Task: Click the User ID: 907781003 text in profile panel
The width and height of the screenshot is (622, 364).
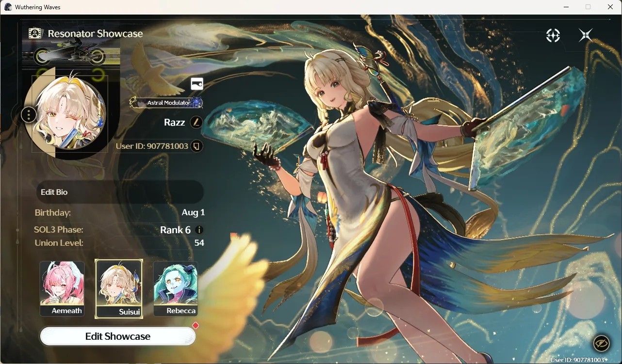Action: point(152,146)
